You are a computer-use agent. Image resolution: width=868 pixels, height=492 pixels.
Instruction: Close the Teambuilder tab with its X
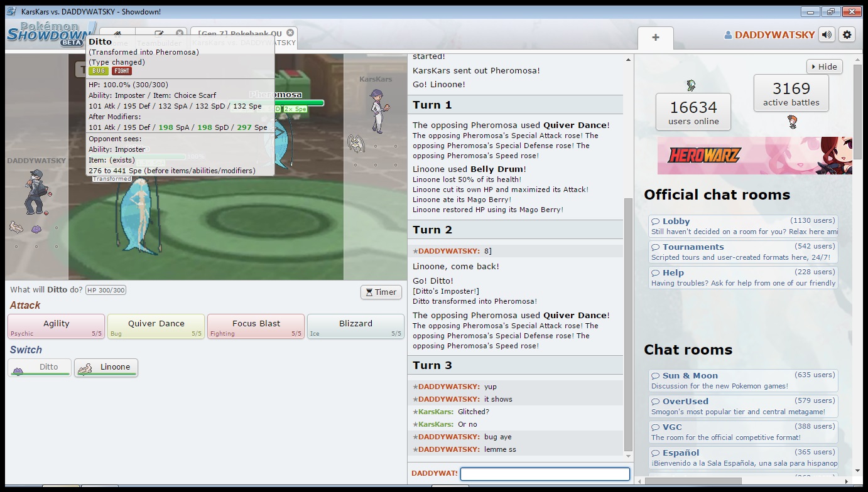tap(180, 33)
